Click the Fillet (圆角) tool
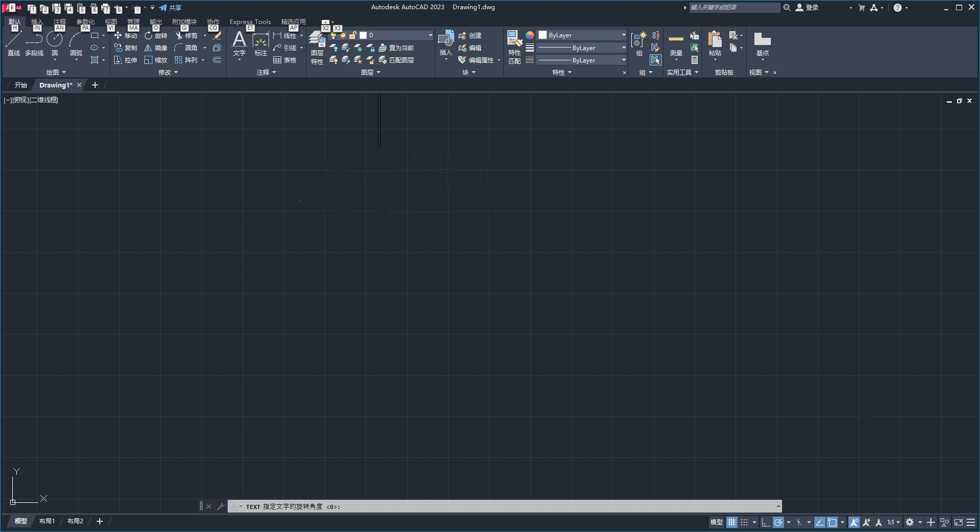This screenshot has width=980, height=532. click(x=186, y=48)
